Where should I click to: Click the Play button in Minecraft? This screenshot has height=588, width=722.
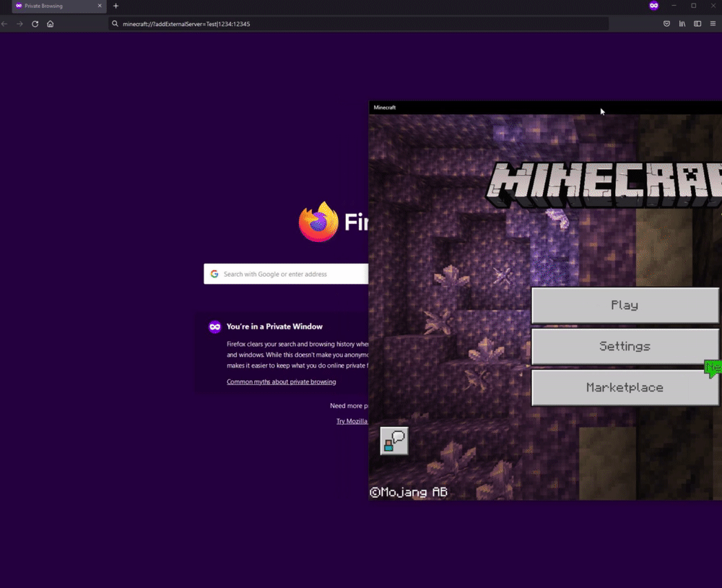[x=625, y=305]
